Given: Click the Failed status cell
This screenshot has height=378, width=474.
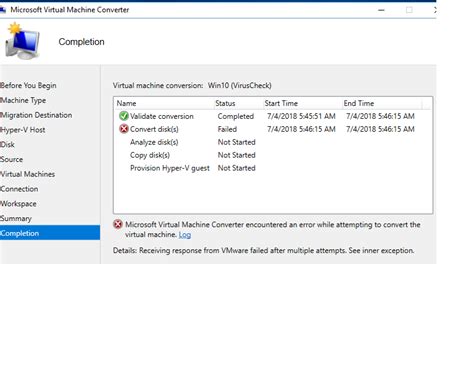Looking at the screenshot, I should click(x=227, y=129).
